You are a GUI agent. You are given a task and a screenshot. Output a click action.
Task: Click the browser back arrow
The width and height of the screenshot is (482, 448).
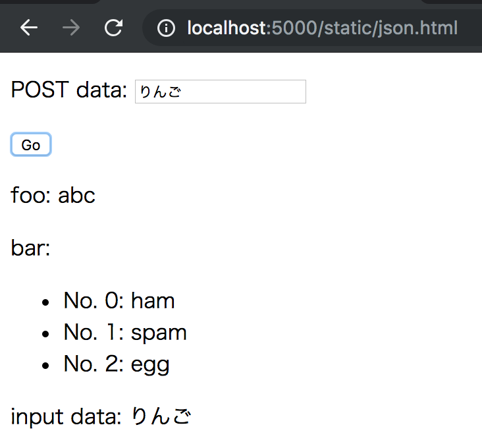(28, 28)
